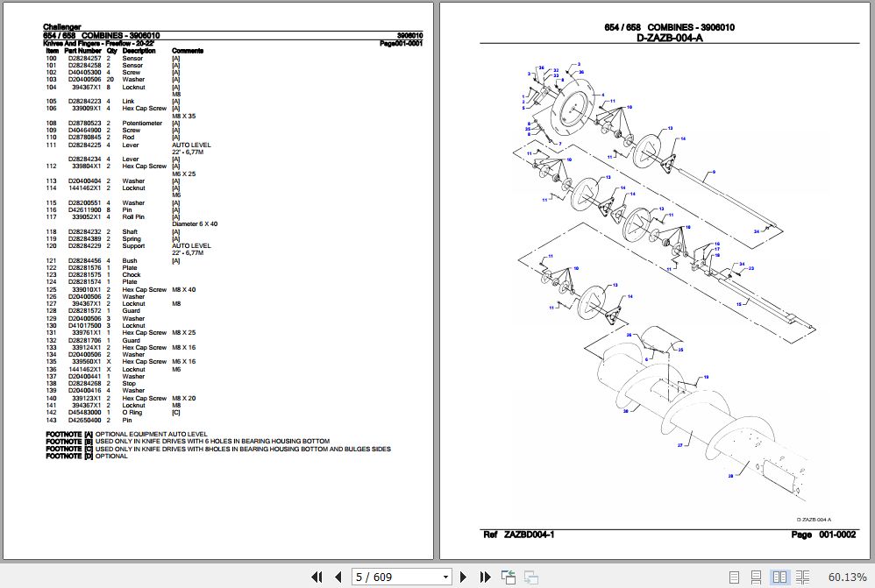
Task: Switch on continuous vertical scrolling mode
Action: [757, 577]
